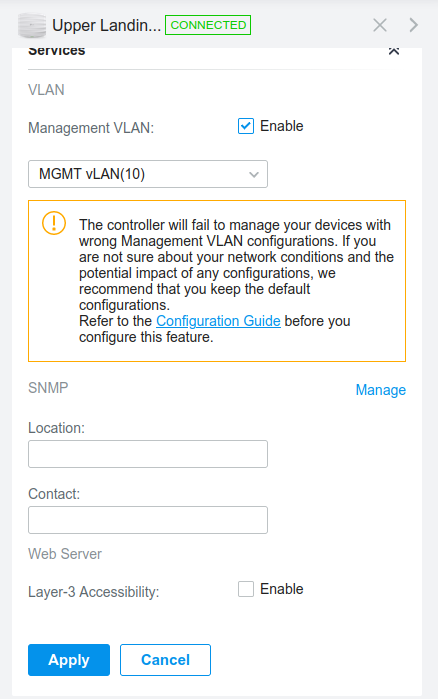Enable Layer-3 Accessibility checkbox
Screen dimensions: 438x699
(246, 589)
